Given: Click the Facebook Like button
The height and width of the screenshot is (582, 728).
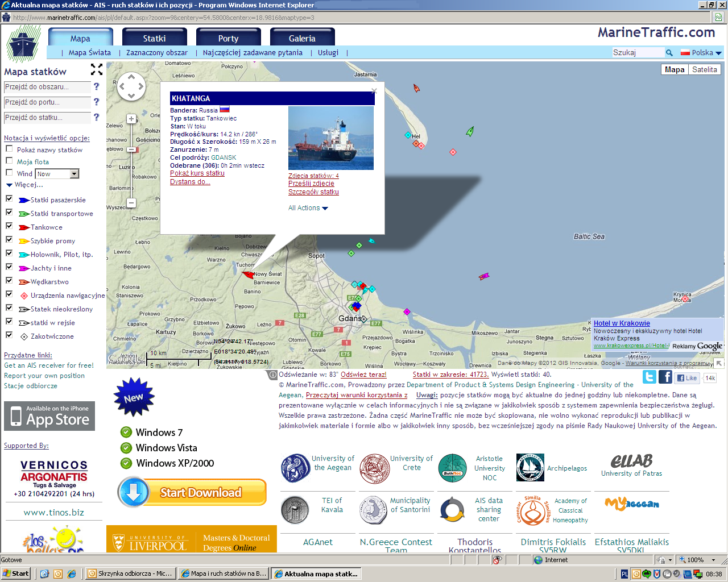Looking at the screenshot, I should point(688,378).
